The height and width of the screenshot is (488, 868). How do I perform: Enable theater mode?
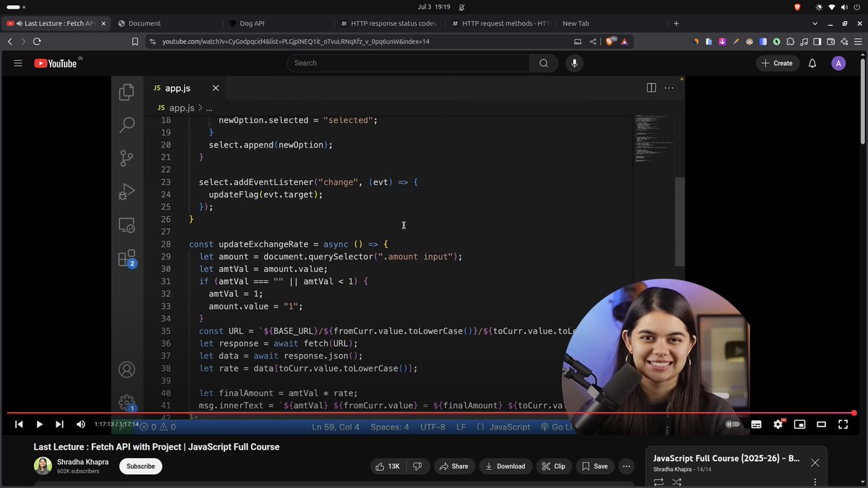pos(821,424)
